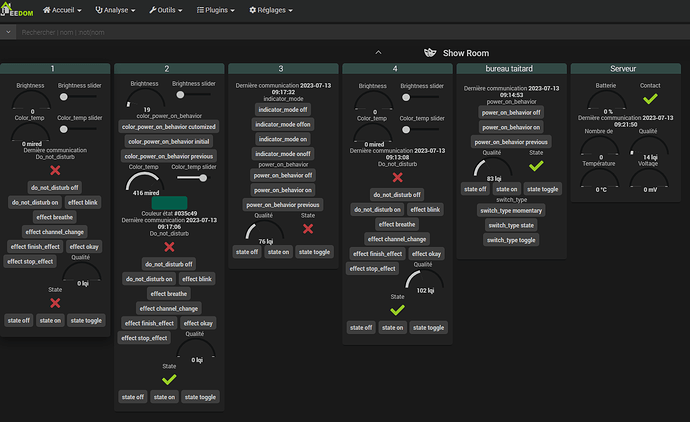
Task: Click state toggle in widget 3
Action: (314, 252)
